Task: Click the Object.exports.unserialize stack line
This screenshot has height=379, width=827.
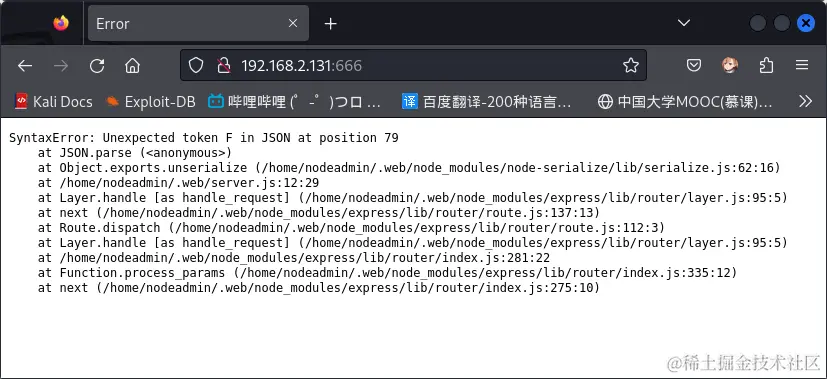Action: click(409, 168)
